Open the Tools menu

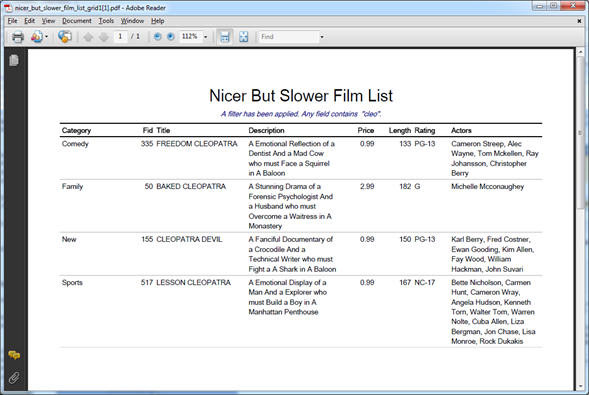click(x=106, y=21)
